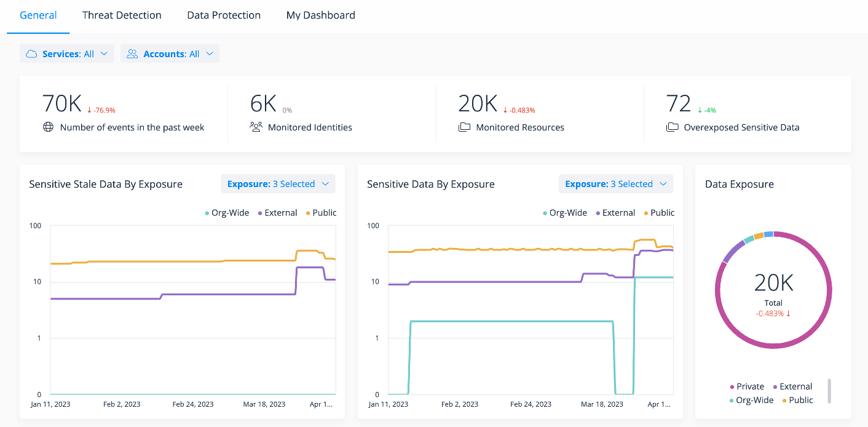The width and height of the screenshot is (868, 427).
Task: Click the identities icon beside Monitored Identities
Action: (256, 127)
